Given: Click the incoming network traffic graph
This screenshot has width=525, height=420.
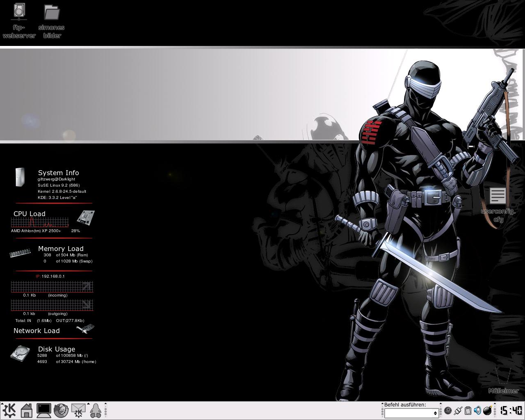Looking at the screenshot, I should [x=52, y=286].
